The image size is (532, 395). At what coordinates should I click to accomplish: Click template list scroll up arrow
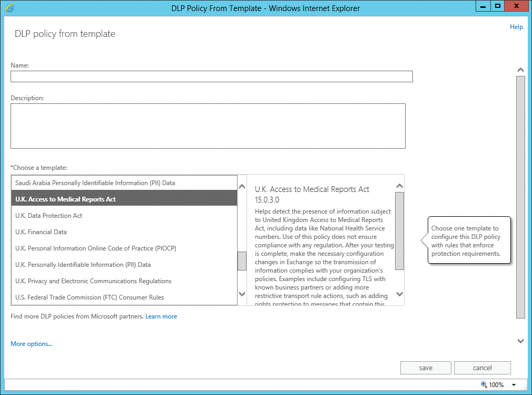(242, 187)
